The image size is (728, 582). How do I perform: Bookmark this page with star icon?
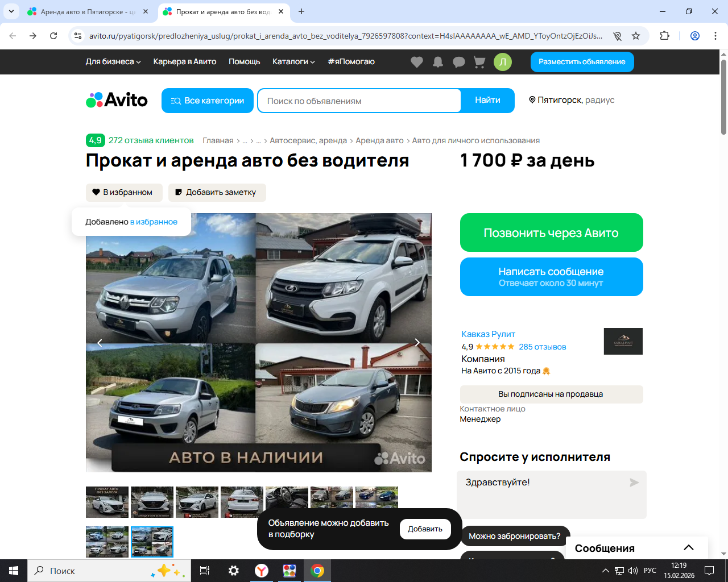point(636,36)
